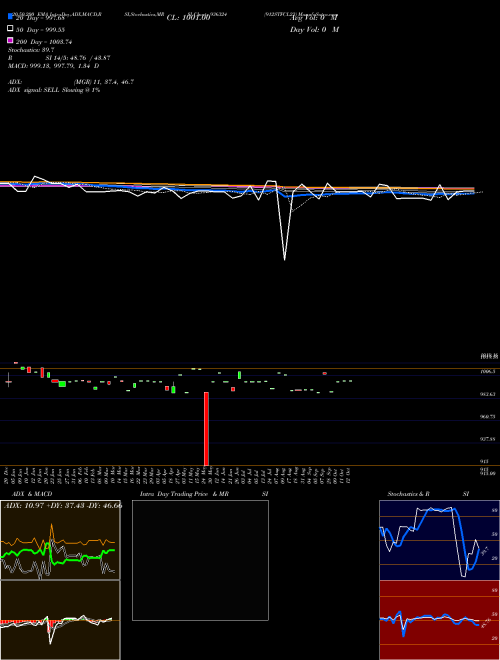Click the Intra Day Trading Price & MRSI title

coord(204,494)
